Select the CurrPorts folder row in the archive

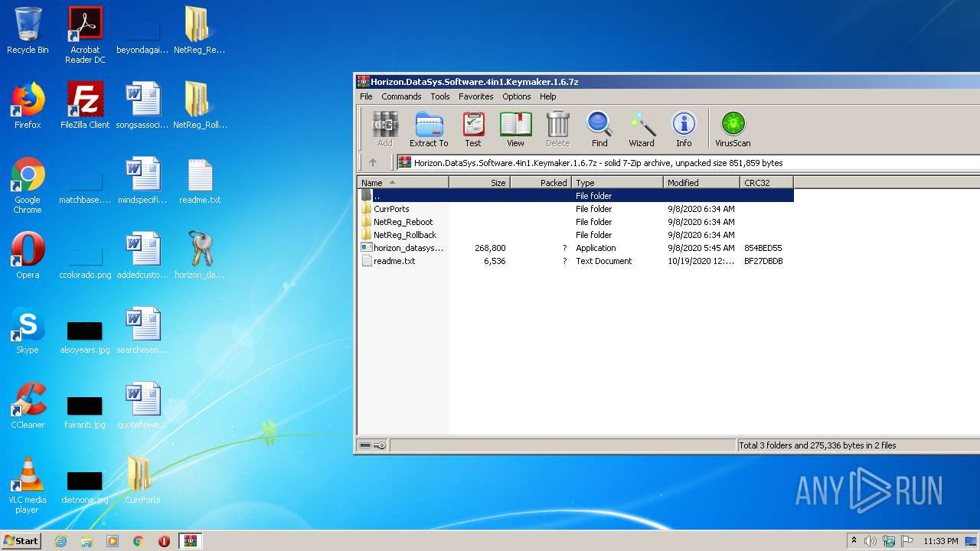click(x=576, y=209)
